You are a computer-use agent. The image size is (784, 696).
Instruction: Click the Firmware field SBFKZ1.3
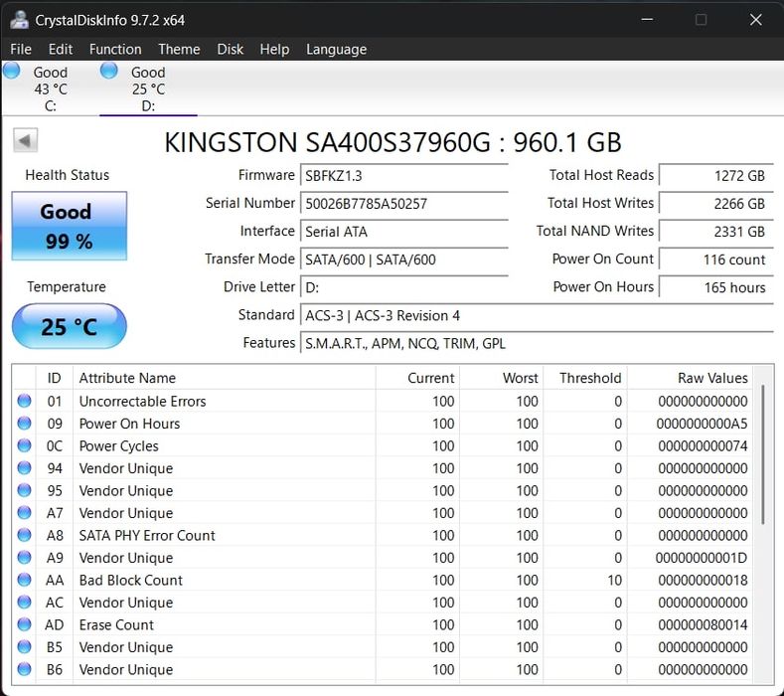point(404,176)
